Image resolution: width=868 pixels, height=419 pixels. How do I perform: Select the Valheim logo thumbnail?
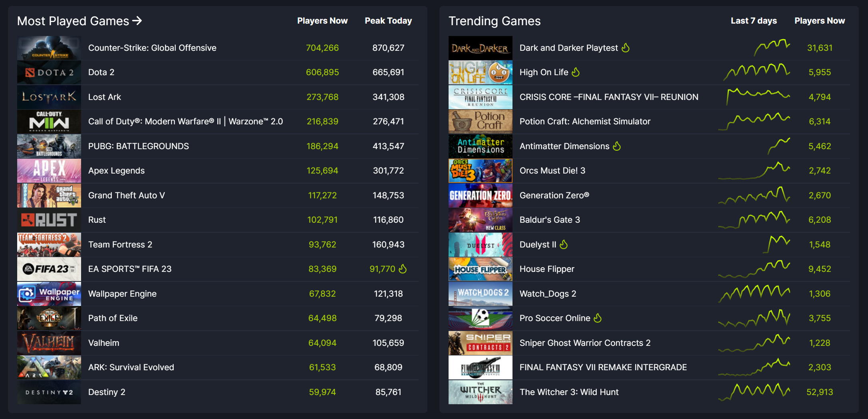tap(49, 343)
